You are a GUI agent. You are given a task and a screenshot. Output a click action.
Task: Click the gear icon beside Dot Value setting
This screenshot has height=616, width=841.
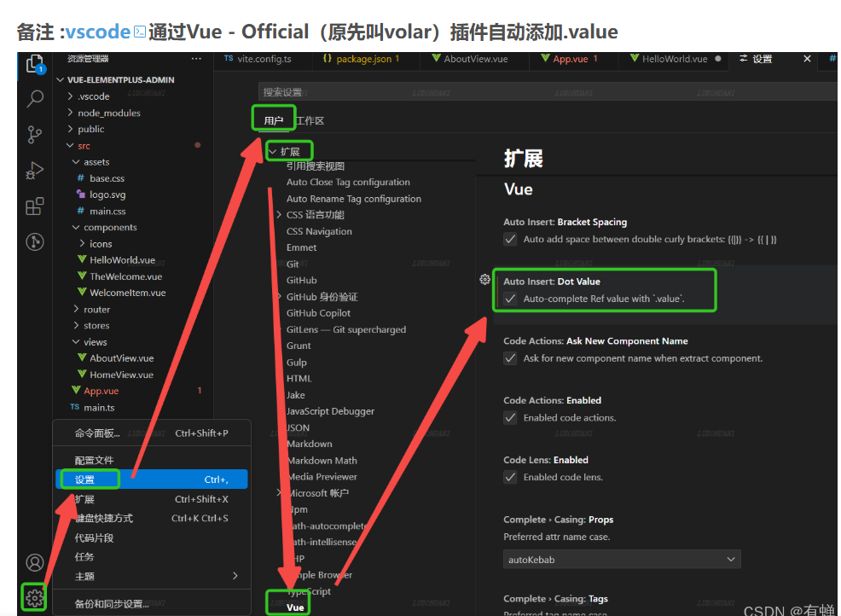(484, 280)
